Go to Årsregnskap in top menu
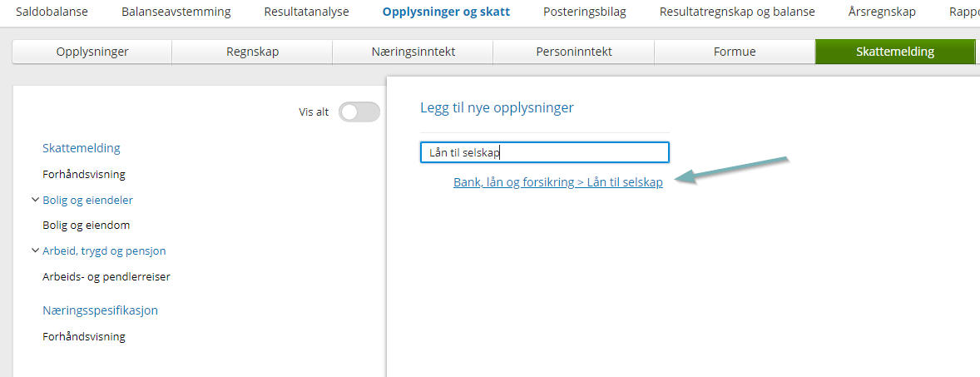The image size is (980, 377). [x=882, y=12]
